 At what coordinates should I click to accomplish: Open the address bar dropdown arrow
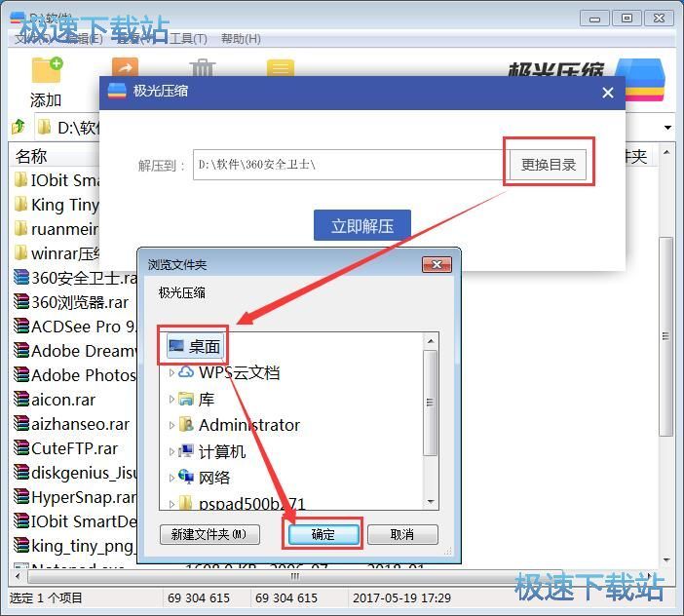point(667,128)
